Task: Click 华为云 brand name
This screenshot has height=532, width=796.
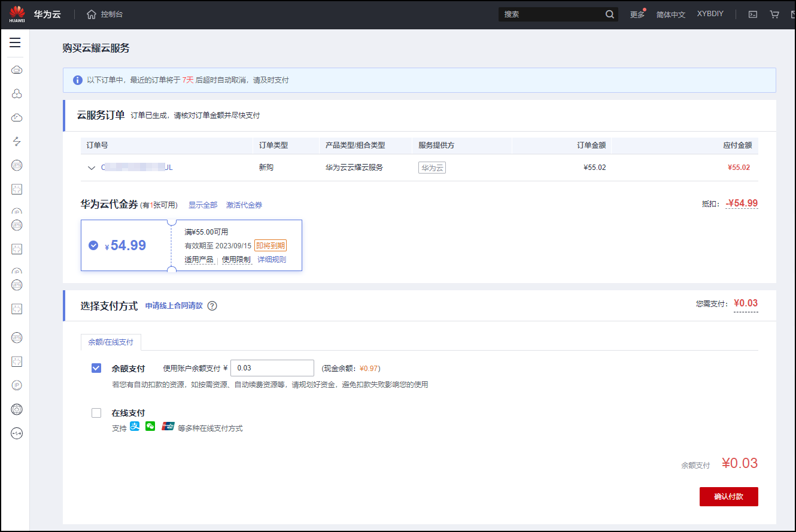Action: (48, 14)
